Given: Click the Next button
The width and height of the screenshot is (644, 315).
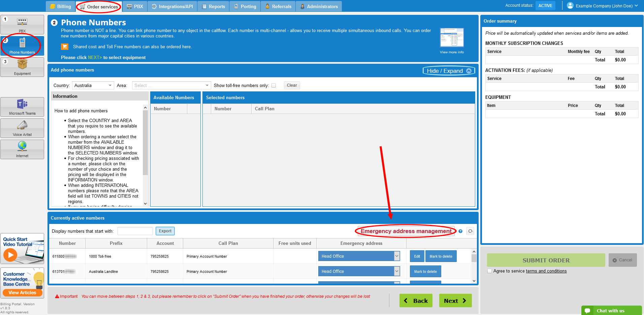Looking at the screenshot, I should 455,301.
